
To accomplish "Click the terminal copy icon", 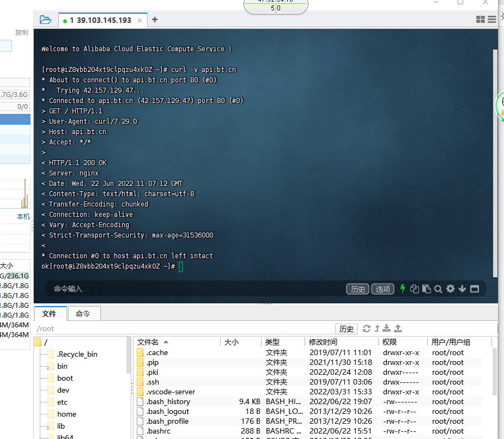I will 414,289.
